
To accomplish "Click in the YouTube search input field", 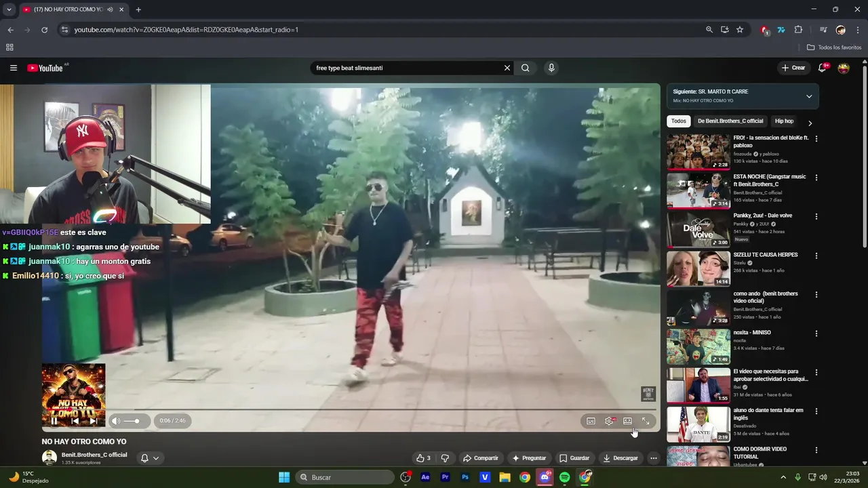I will [407, 68].
